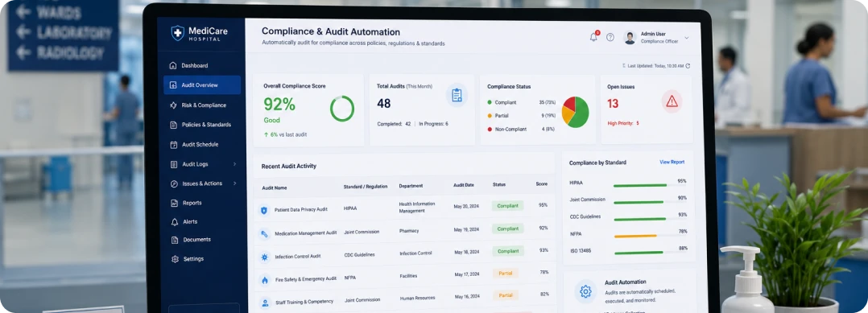
Task: Expand the Issues & Actions chevron
Action: coord(235,183)
